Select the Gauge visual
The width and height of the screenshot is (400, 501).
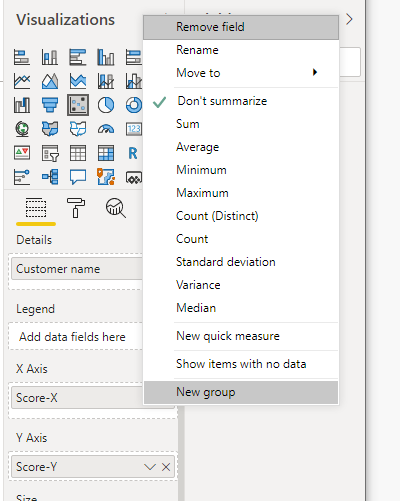[x=106, y=129]
